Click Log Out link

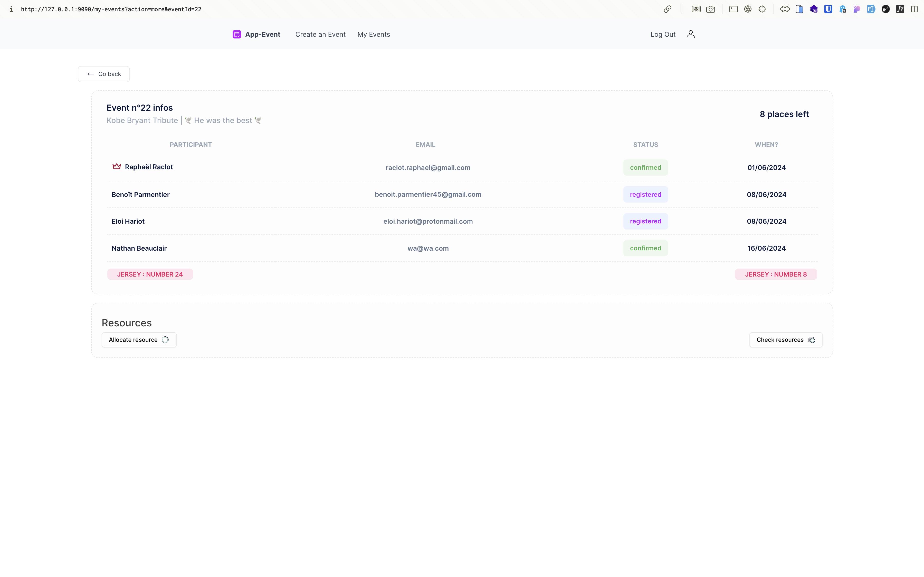[x=663, y=34]
